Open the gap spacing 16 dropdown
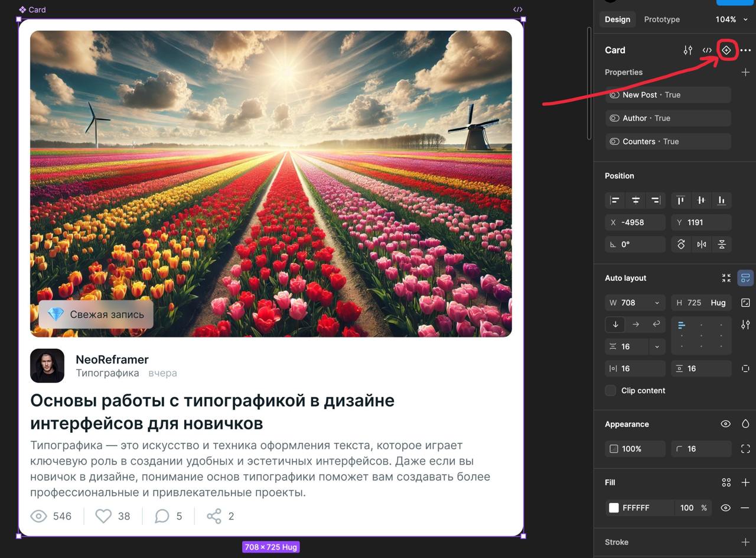The width and height of the screenshot is (756, 558). (656, 346)
